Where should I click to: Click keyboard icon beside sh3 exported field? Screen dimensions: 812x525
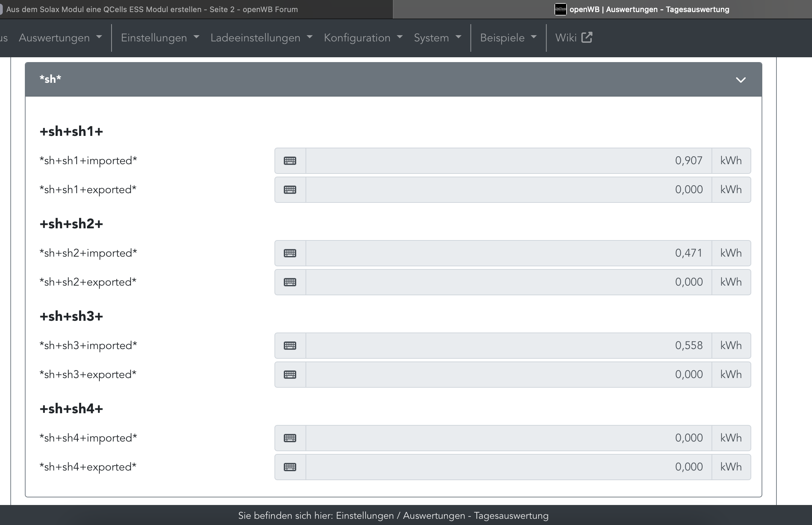[290, 375]
